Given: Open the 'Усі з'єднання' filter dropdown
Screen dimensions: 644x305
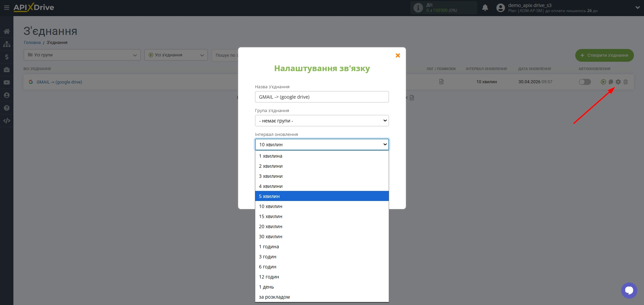Looking at the screenshot, I should pyautogui.click(x=176, y=55).
